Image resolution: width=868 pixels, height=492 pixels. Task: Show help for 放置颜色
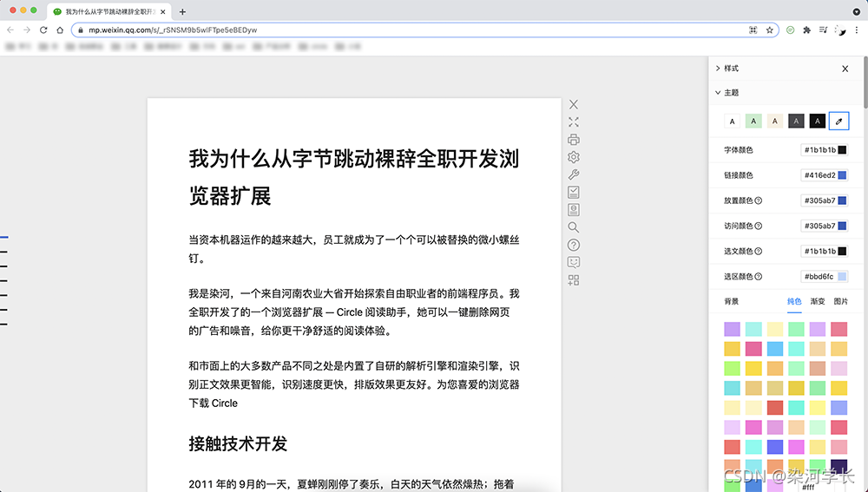pyautogui.click(x=759, y=200)
